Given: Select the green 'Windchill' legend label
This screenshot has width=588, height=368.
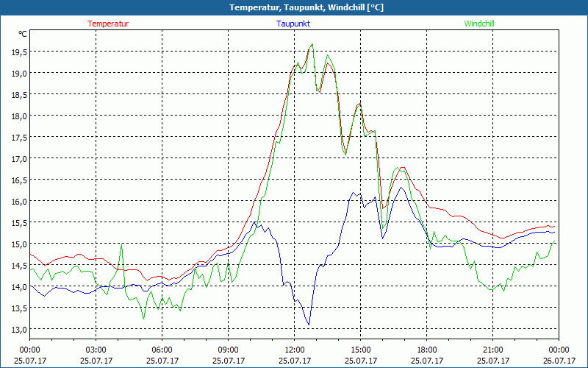Looking at the screenshot, I should click(x=479, y=24).
